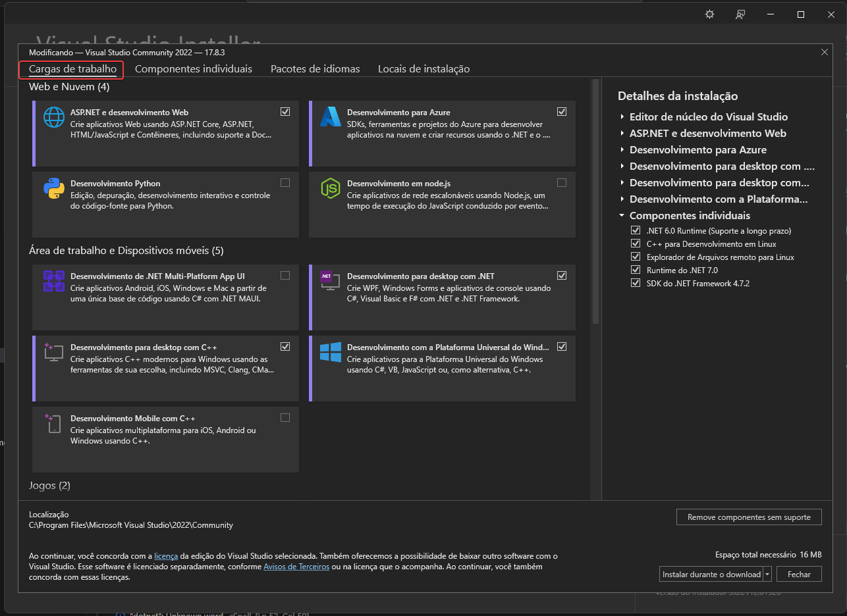Uncheck Runtime do .NET 7.0 component

tap(636, 270)
